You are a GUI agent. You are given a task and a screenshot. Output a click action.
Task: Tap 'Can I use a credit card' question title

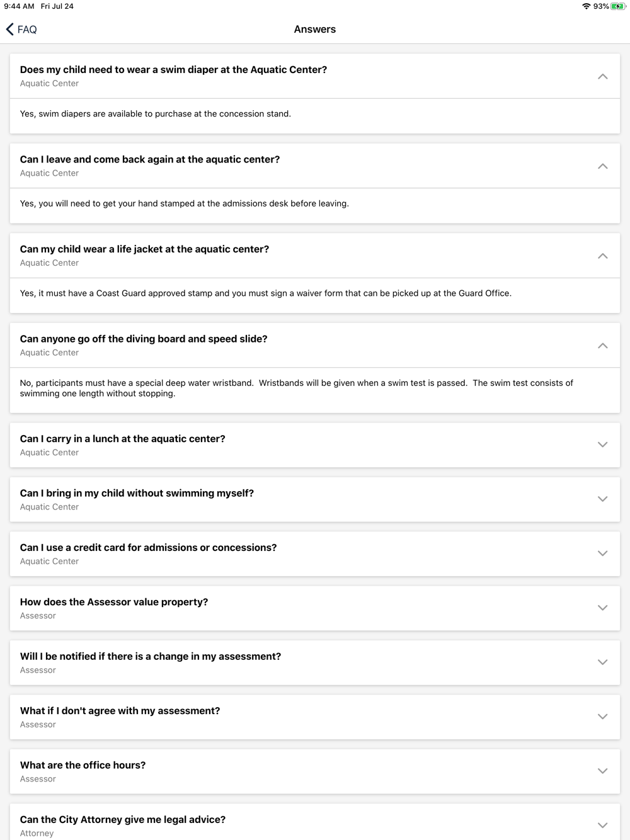coord(148,548)
